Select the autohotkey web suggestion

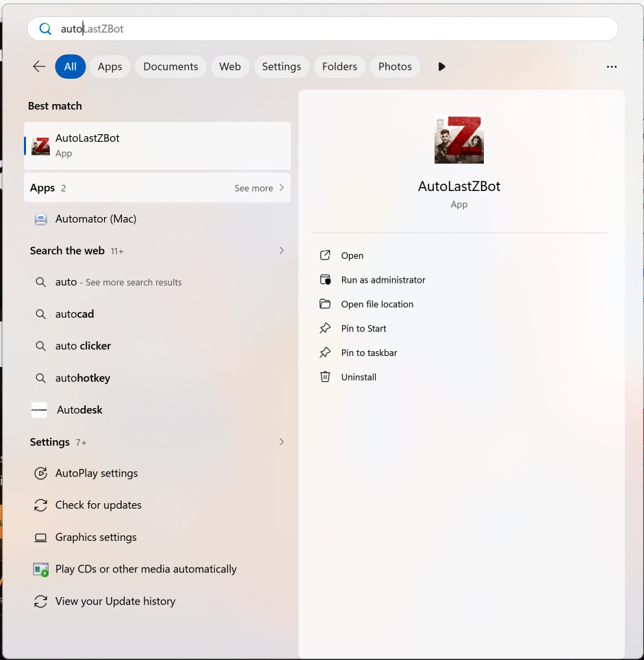[157, 378]
